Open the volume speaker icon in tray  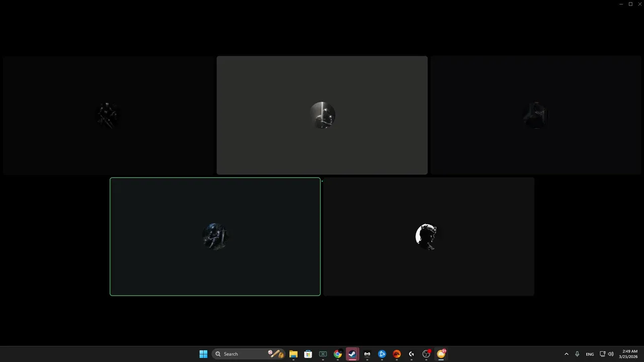pos(611,354)
